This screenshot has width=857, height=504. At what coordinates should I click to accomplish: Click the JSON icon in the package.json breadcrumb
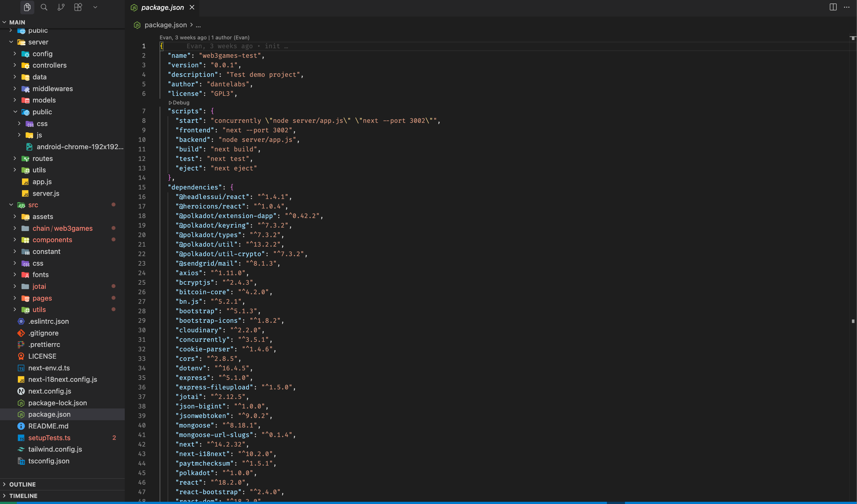(x=137, y=25)
